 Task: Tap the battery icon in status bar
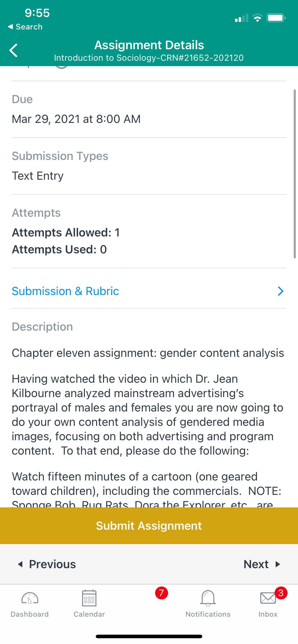[276, 18]
